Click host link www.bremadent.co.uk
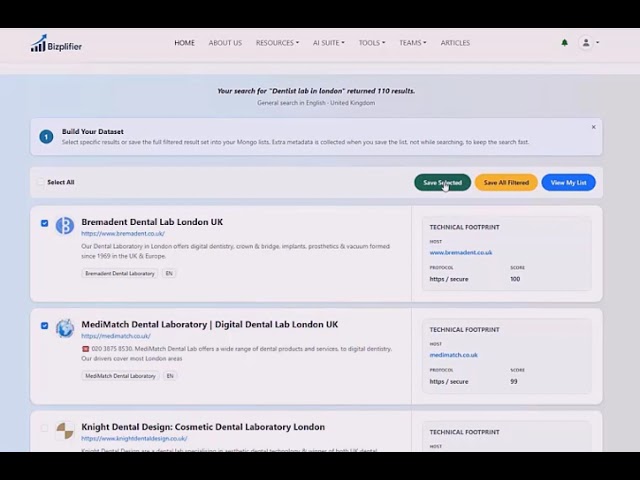The image size is (640, 480). [461, 253]
